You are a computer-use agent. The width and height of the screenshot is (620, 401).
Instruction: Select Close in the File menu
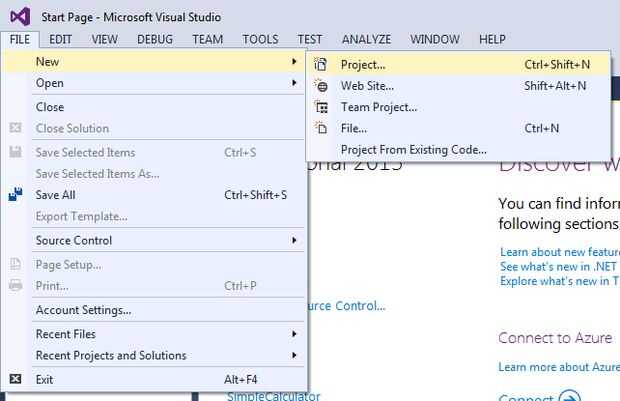(50, 107)
